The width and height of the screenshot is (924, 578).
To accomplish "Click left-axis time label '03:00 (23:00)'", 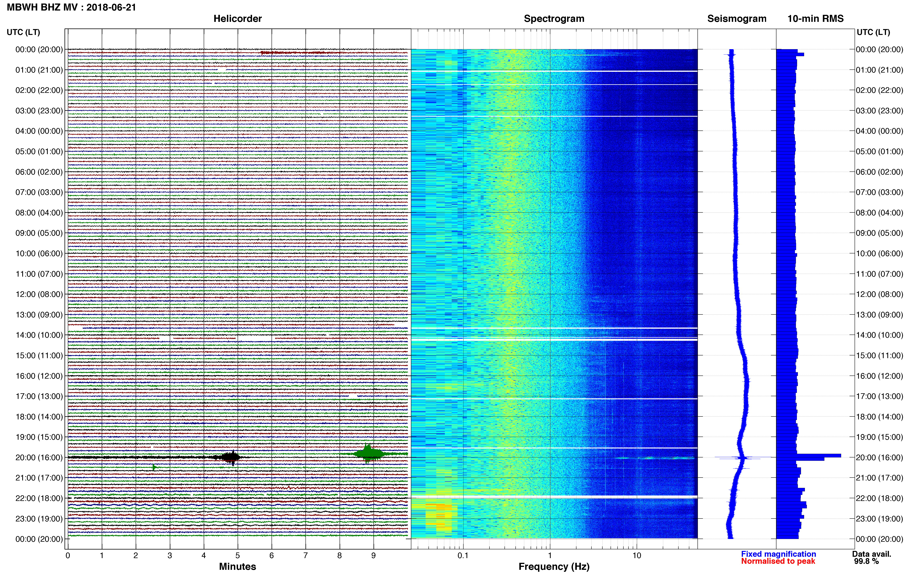I will coord(39,111).
